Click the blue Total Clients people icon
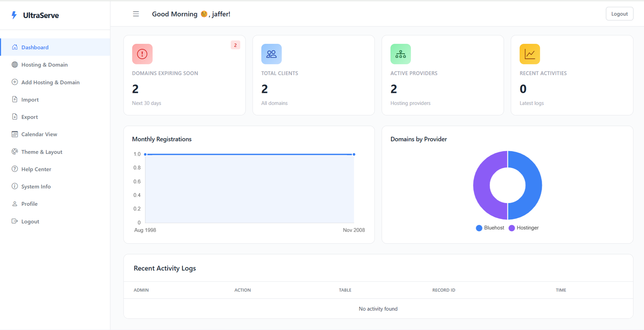 pyautogui.click(x=271, y=54)
